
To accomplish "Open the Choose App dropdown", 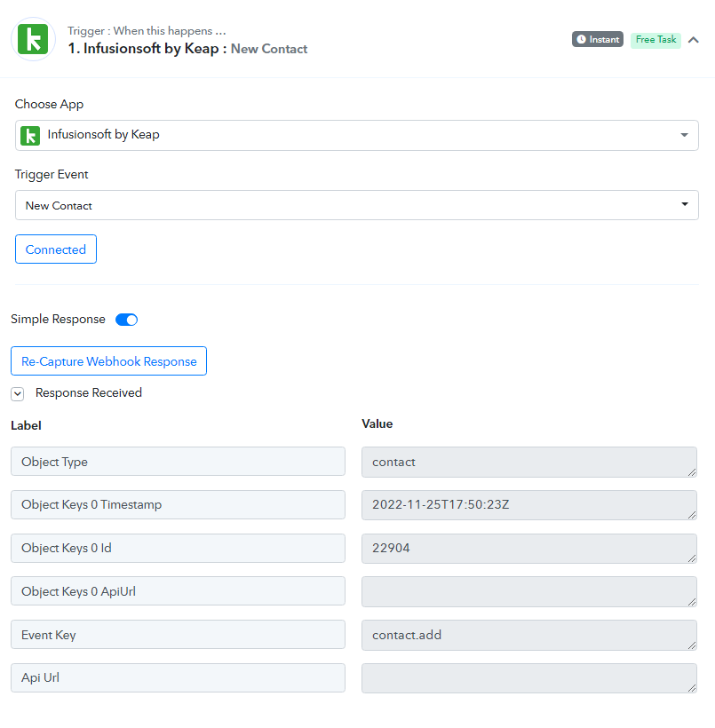I will point(356,135).
